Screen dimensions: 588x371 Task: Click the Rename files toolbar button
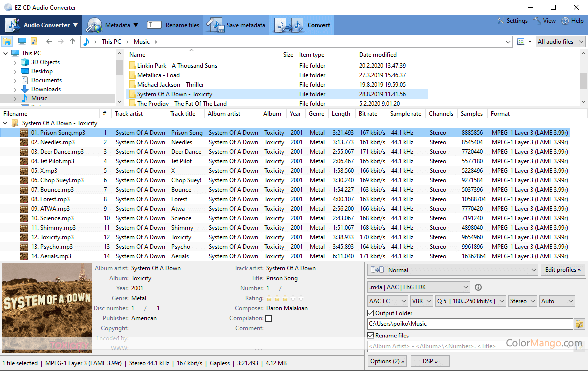click(173, 25)
